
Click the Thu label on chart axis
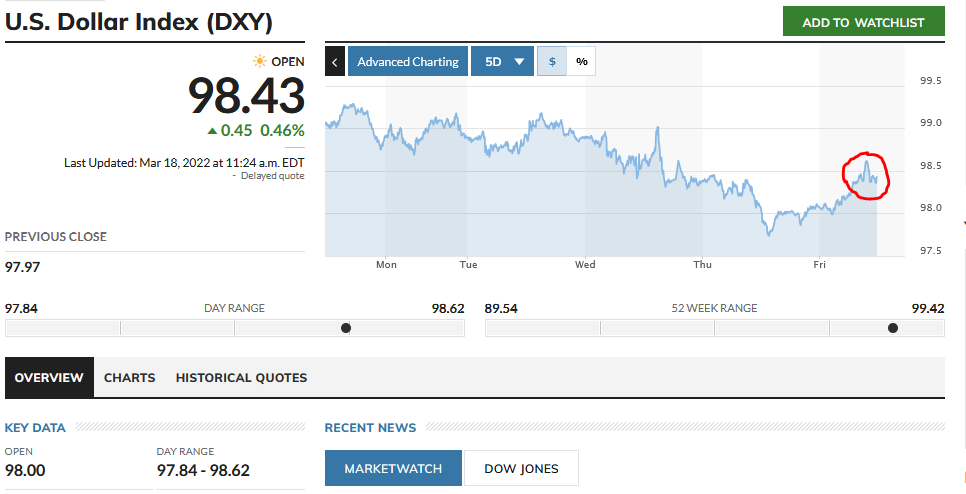coord(702,264)
